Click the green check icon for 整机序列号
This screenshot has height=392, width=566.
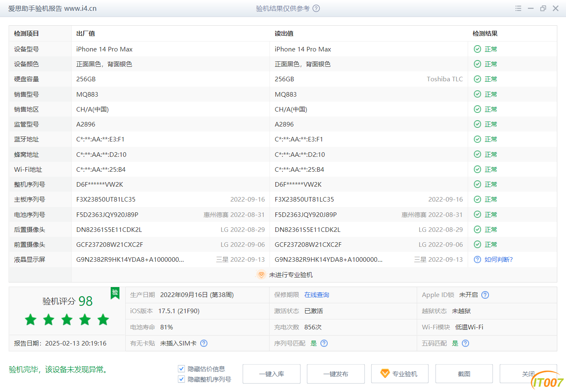477,184
